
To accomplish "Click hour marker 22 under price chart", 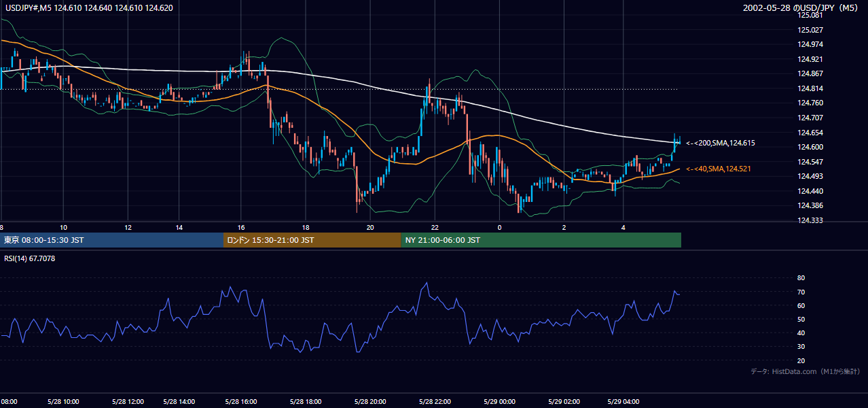I will (x=435, y=228).
